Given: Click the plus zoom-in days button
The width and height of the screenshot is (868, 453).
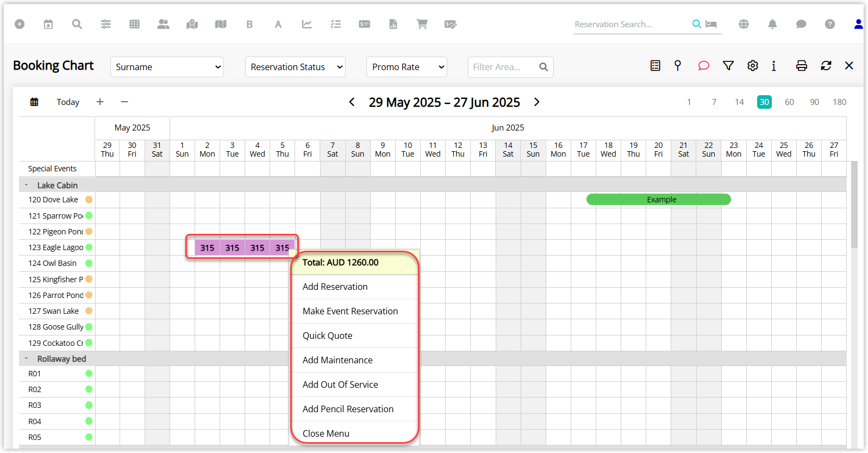Looking at the screenshot, I should click(x=100, y=102).
